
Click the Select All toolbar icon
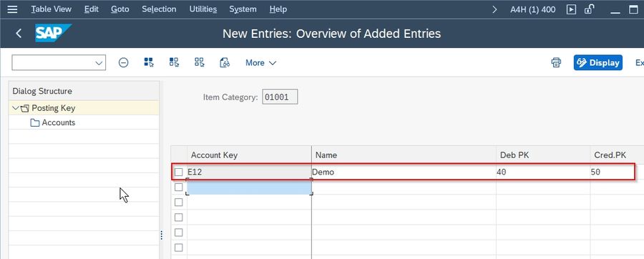149,62
